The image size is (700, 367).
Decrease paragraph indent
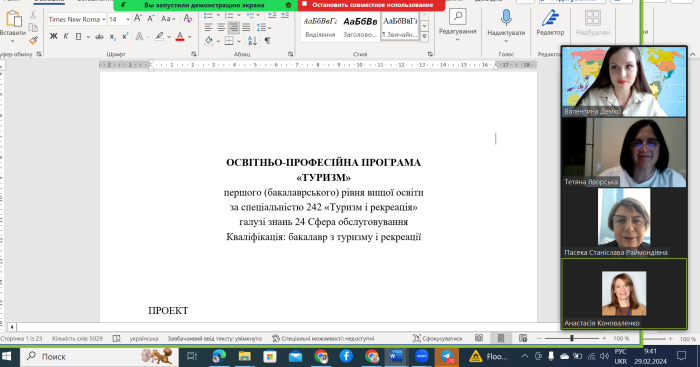click(x=272, y=15)
